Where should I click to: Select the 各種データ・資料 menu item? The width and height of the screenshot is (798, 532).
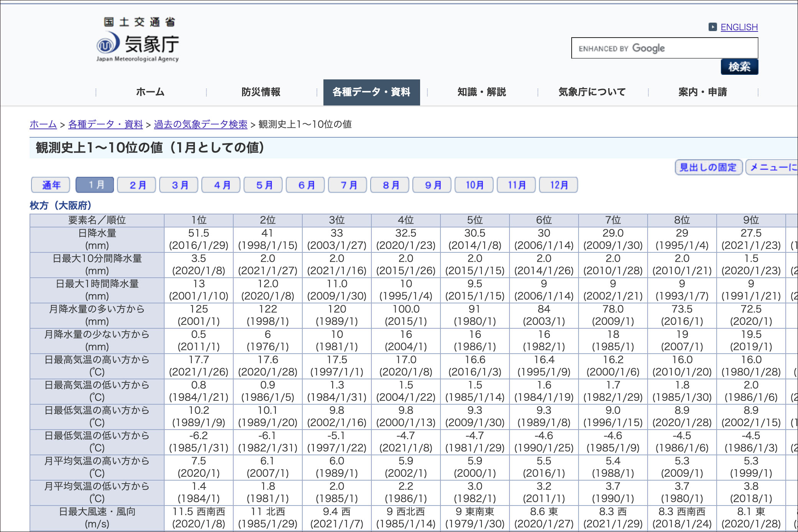371,92
